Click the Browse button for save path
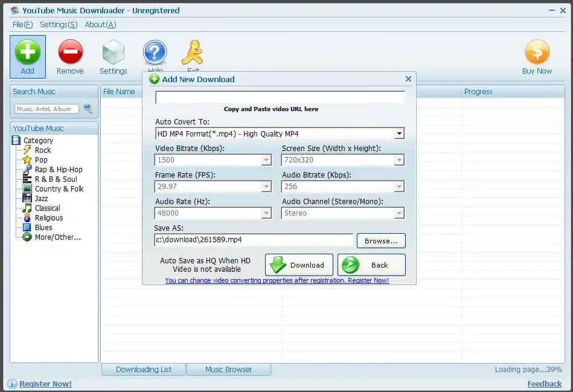This screenshot has height=392, width=573. (x=381, y=241)
